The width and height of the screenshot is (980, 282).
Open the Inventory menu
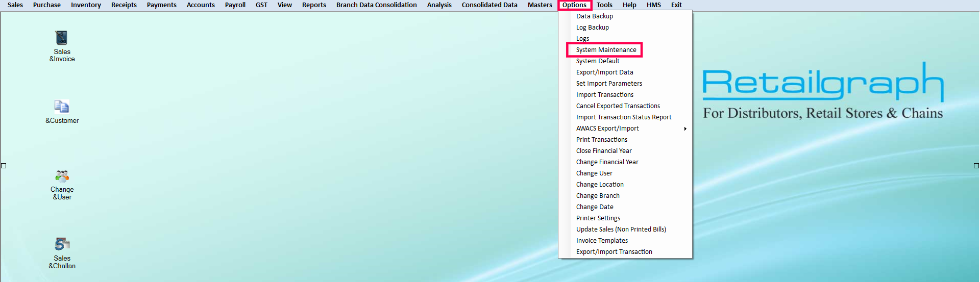pyautogui.click(x=86, y=5)
